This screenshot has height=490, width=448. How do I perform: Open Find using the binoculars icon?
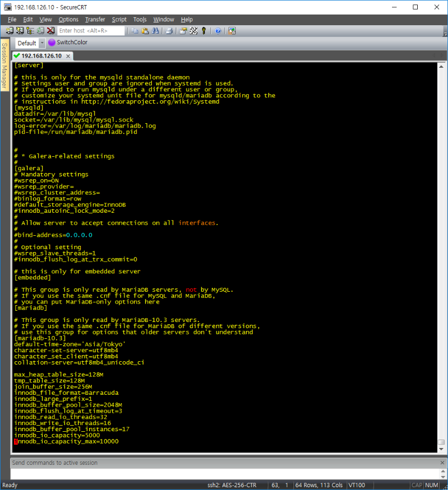pos(155,31)
